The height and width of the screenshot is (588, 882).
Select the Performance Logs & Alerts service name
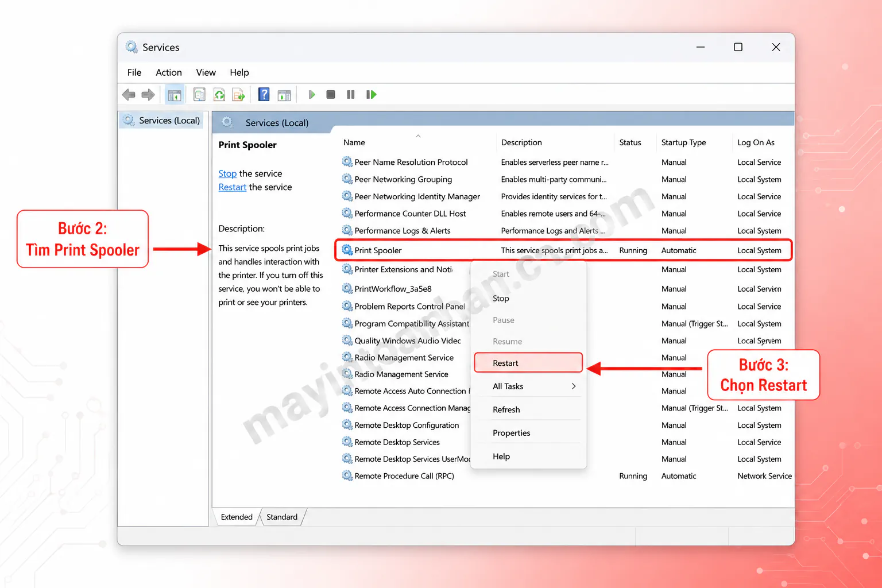403,231
